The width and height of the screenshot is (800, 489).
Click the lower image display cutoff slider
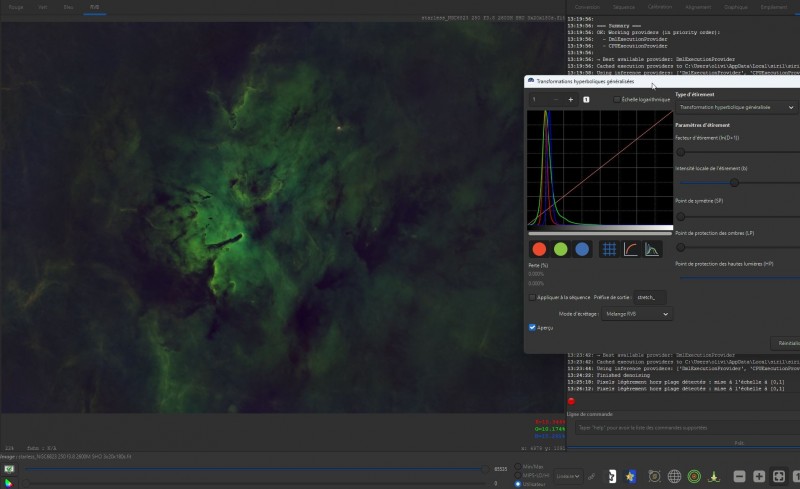pos(255,483)
